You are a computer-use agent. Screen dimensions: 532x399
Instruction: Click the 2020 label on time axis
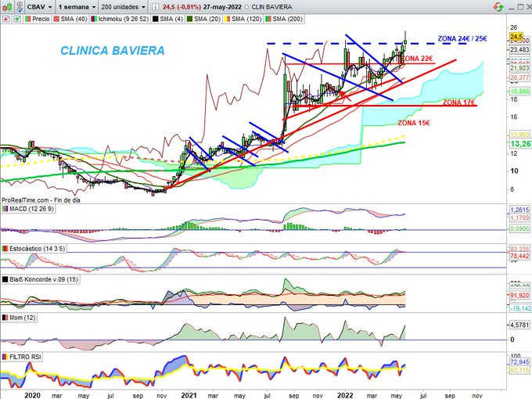coord(33,395)
